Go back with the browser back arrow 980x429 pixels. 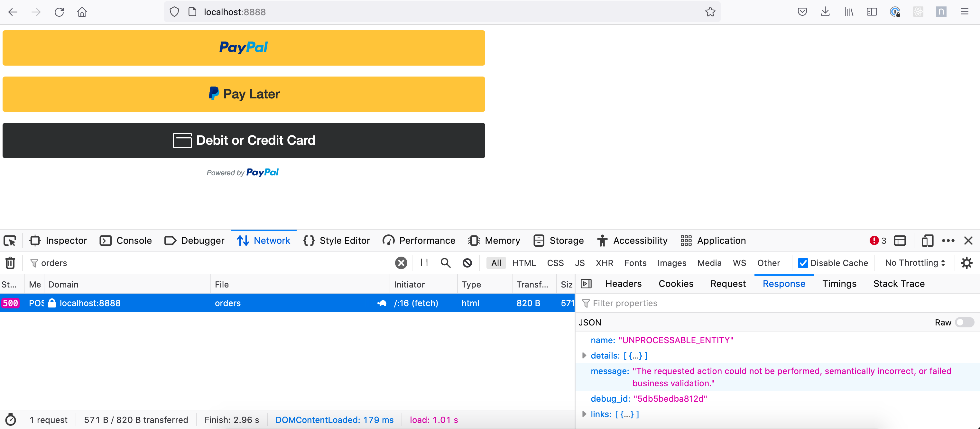click(13, 12)
